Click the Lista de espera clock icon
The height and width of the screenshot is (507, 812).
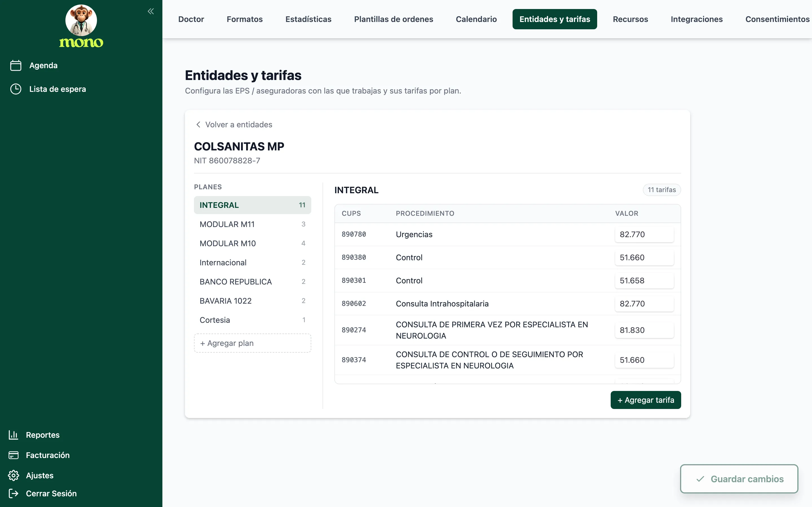[16, 89]
